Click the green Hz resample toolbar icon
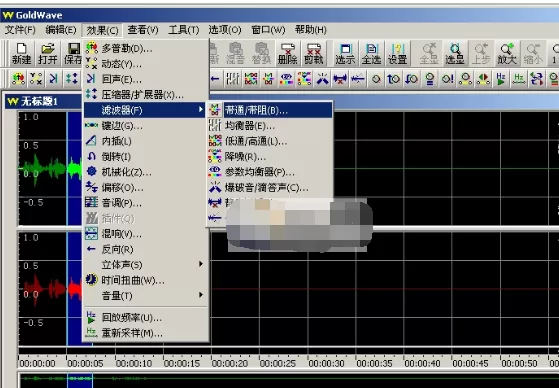This screenshot has width=559, height=388. pos(518,79)
